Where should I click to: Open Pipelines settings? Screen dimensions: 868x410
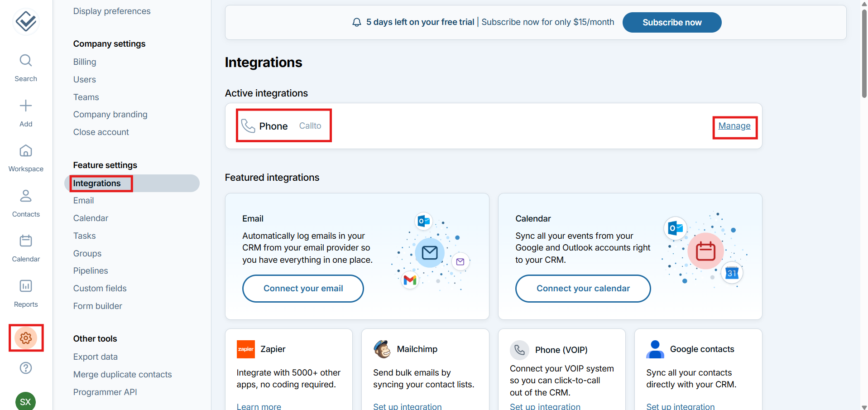[91, 270]
